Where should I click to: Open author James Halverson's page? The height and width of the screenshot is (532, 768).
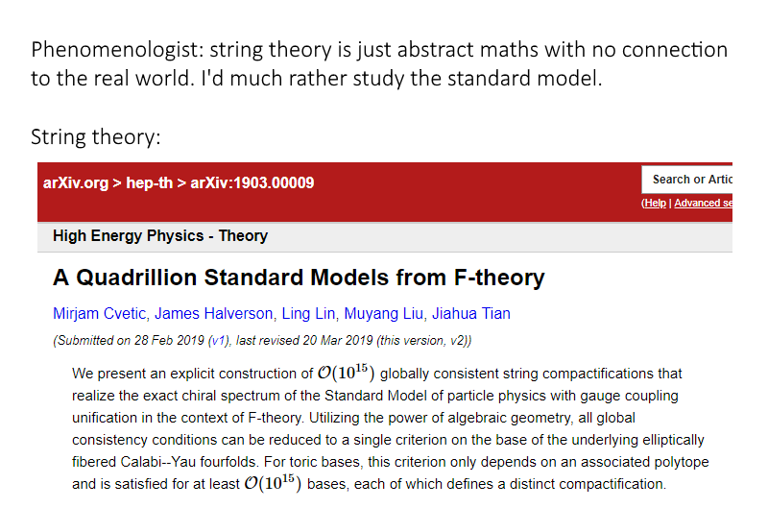[x=213, y=313]
